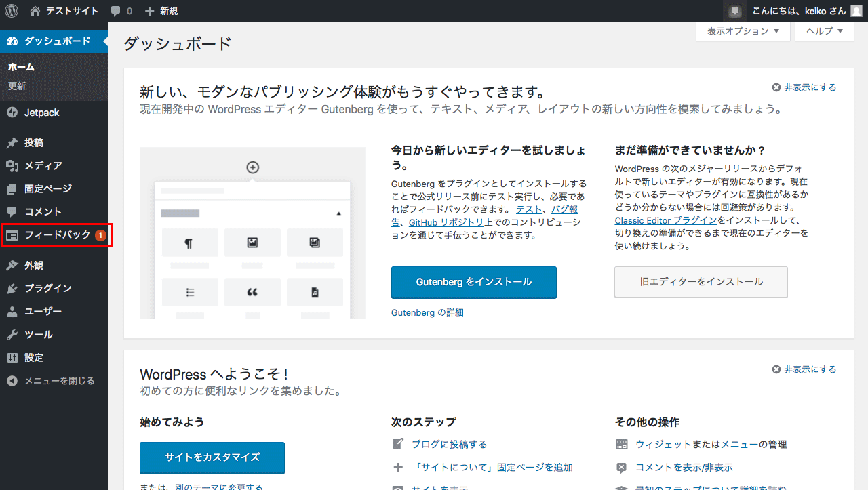Select ホーム in the dashboard submenu
The width and height of the screenshot is (868, 490).
click(x=21, y=67)
